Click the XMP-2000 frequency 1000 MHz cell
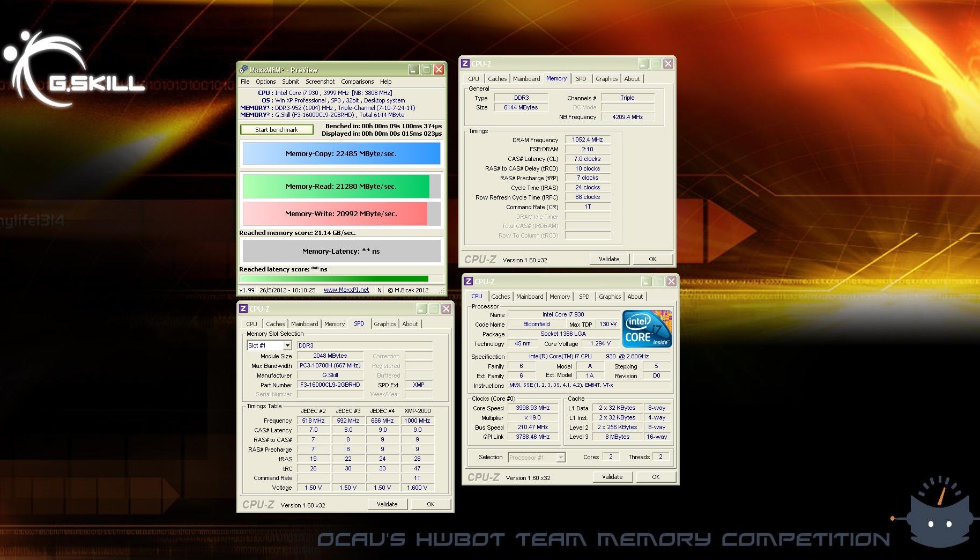980x560 pixels. 417,421
